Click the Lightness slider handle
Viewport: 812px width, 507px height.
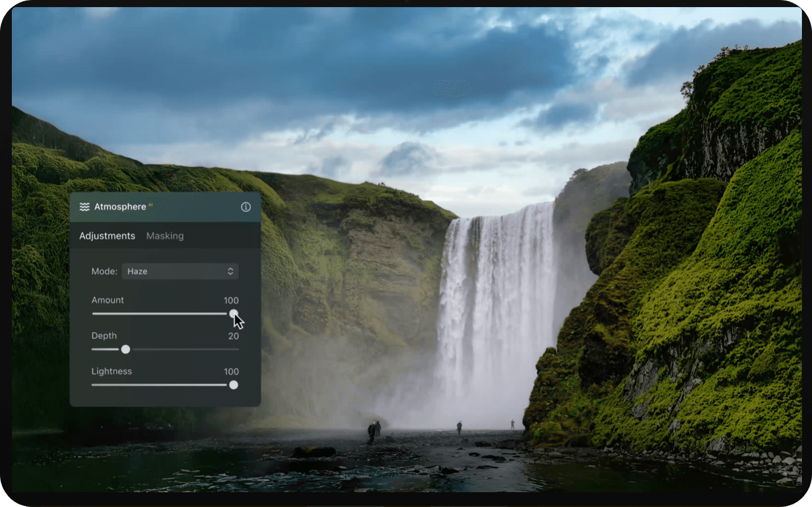point(234,385)
